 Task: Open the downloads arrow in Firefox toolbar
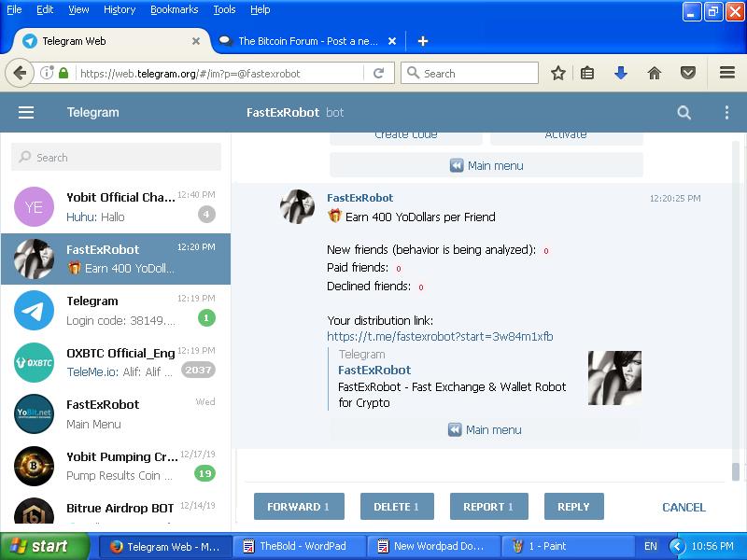coord(621,74)
